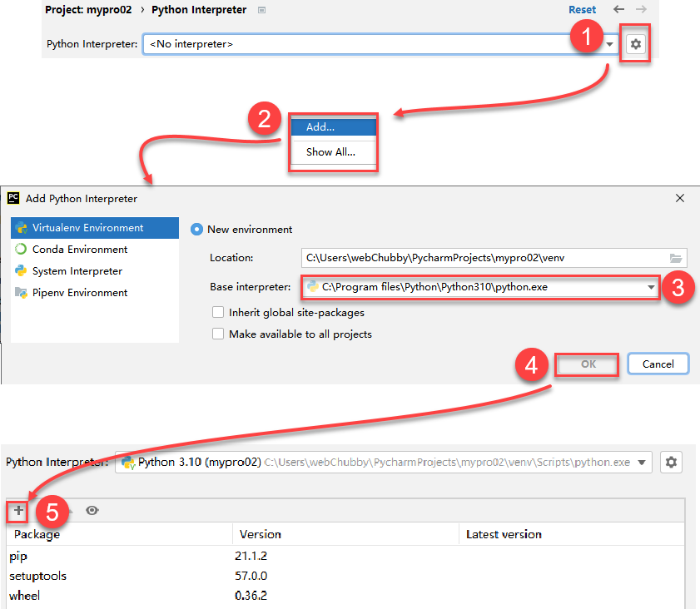Screen dimensions: 700x609
Task: Click the Cancel button
Action: pyautogui.click(x=658, y=364)
